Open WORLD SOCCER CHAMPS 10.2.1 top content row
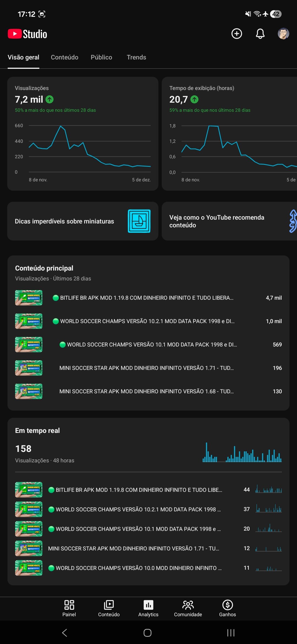This screenshot has width=297, height=644. tap(148, 321)
